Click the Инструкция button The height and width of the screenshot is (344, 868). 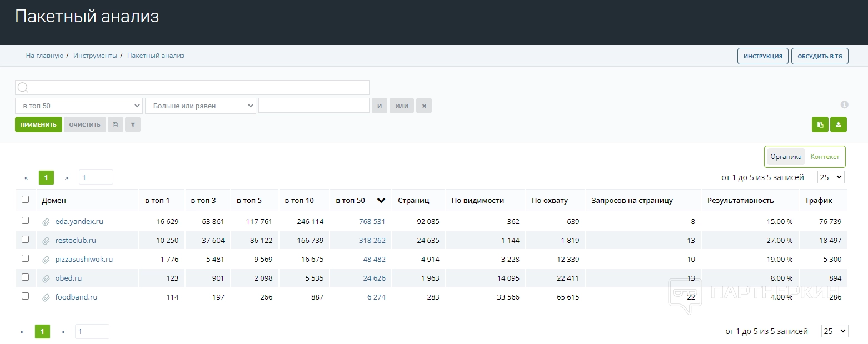click(762, 56)
